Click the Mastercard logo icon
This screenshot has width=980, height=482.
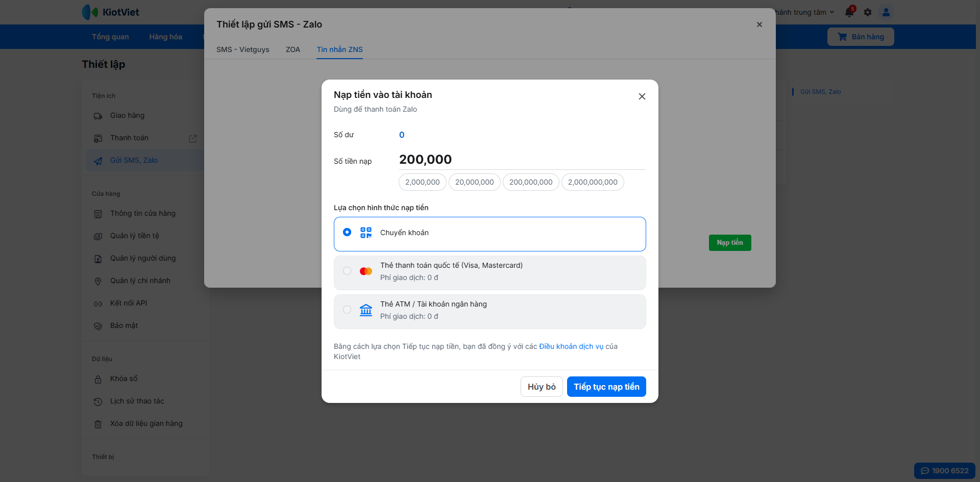point(366,271)
